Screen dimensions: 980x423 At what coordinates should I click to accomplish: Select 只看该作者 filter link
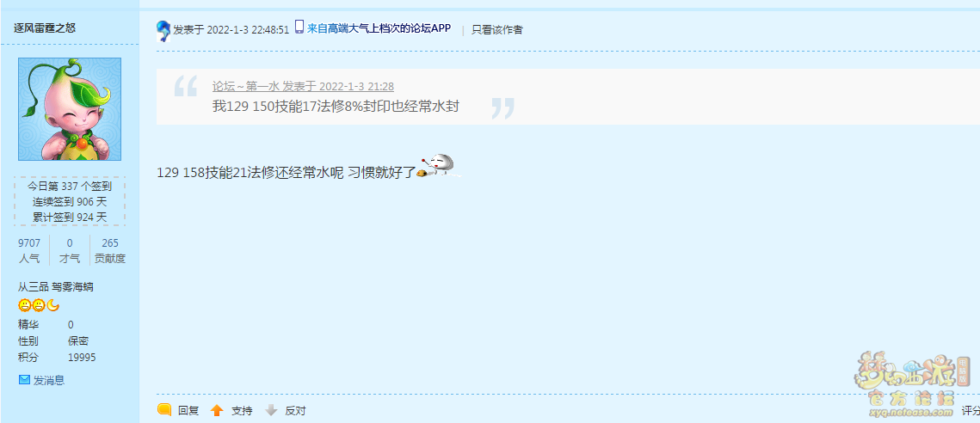click(x=496, y=29)
